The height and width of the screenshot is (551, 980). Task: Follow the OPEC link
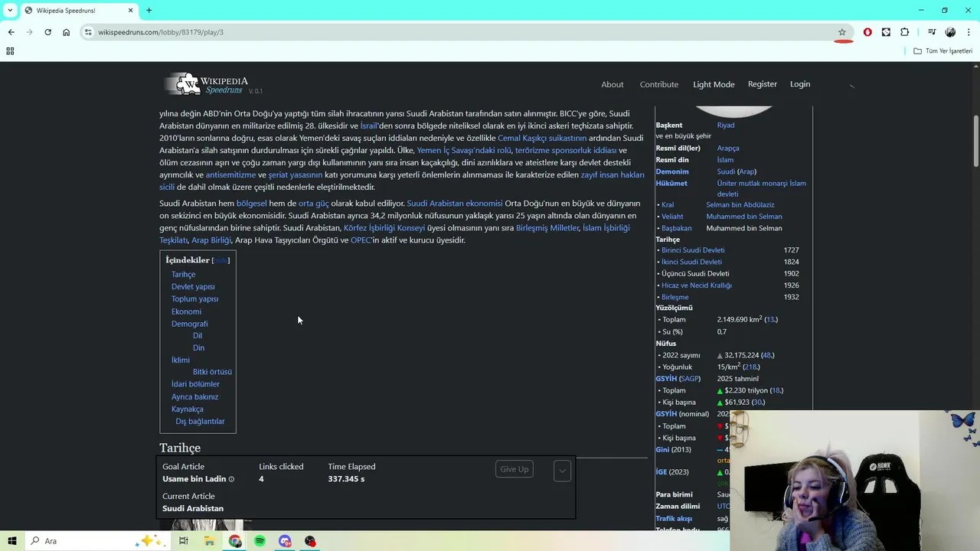(x=360, y=240)
